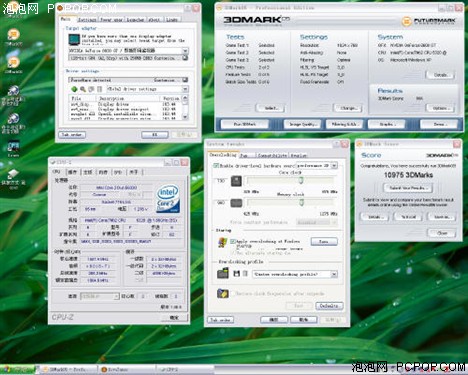This screenshot has width=468, height=375.
Task: Click Submit Your Results in the Score window
Action: point(408,188)
